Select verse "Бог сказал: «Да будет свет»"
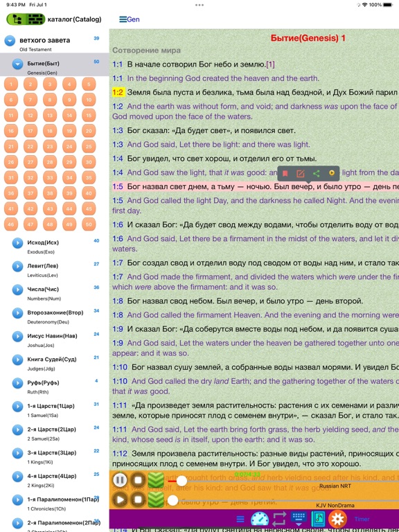This screenshot has width=399, height=532. [204, 131]
